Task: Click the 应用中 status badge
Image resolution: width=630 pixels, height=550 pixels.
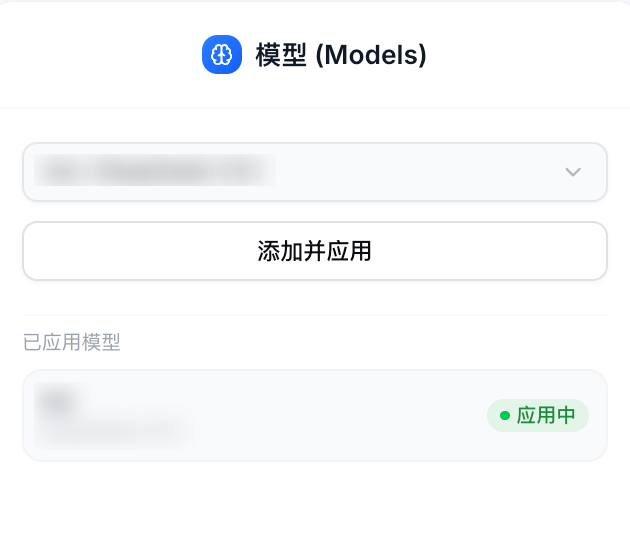Action: pos(538,416)
